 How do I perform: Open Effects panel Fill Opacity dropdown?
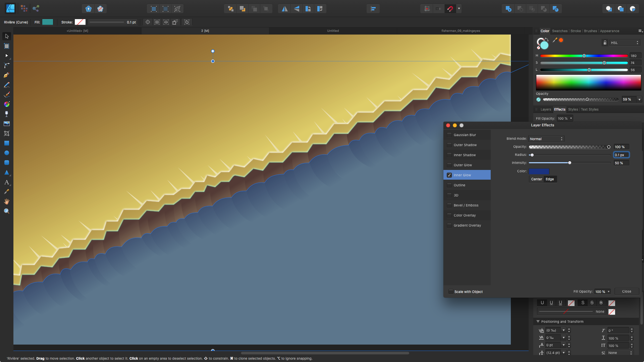[565, 118]
